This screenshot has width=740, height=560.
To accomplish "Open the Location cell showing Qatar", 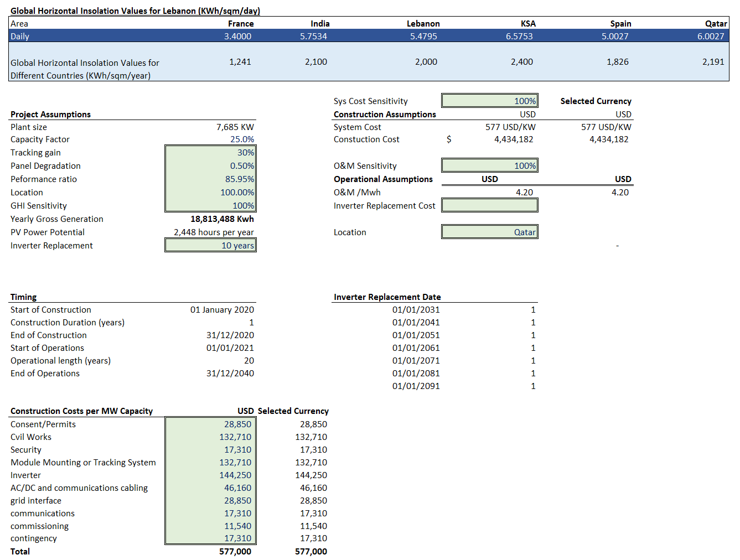I will point(489,232).
